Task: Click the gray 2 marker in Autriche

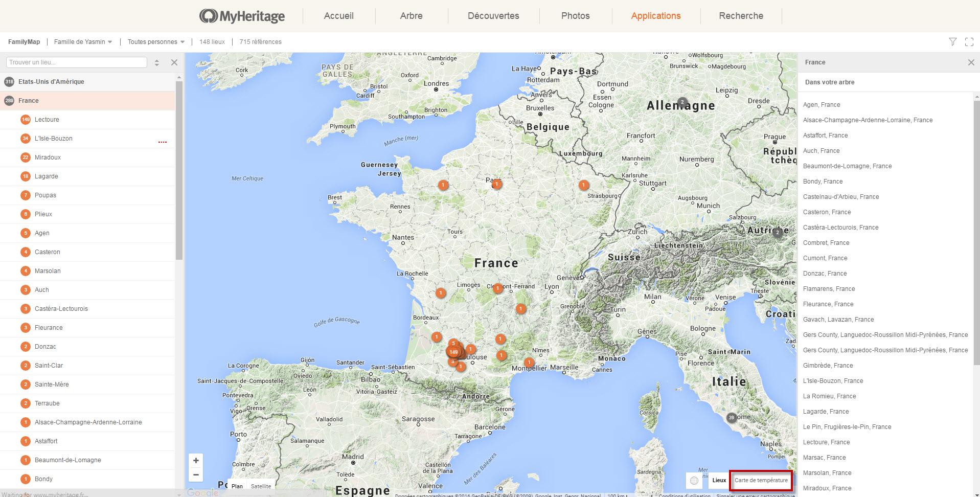Action: pyautogui.click(x=778, y=232)
